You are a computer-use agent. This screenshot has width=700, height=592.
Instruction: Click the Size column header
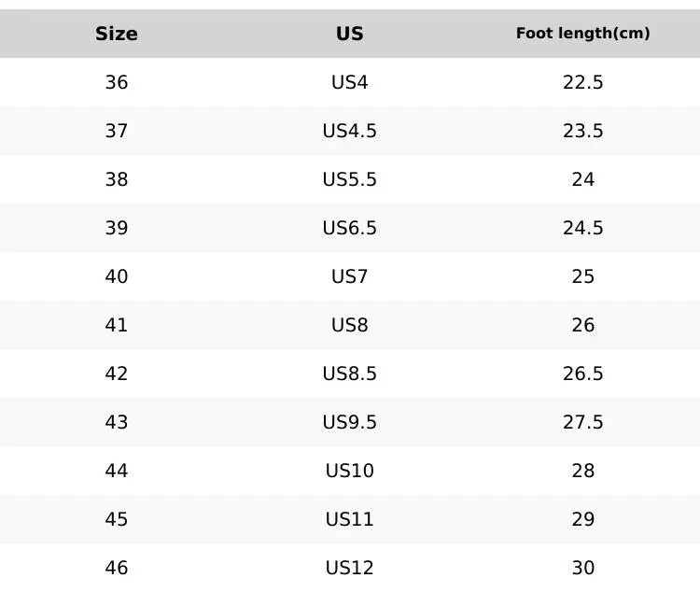point(117,34)
